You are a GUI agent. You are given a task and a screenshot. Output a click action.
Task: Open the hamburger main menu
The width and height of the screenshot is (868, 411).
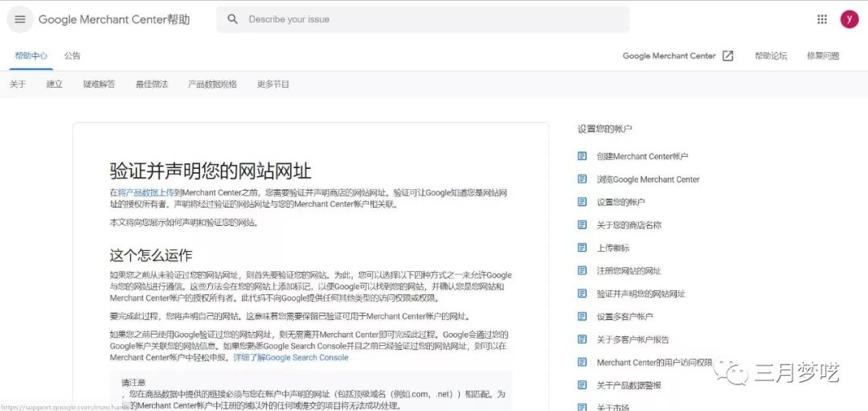pos(20,19)
